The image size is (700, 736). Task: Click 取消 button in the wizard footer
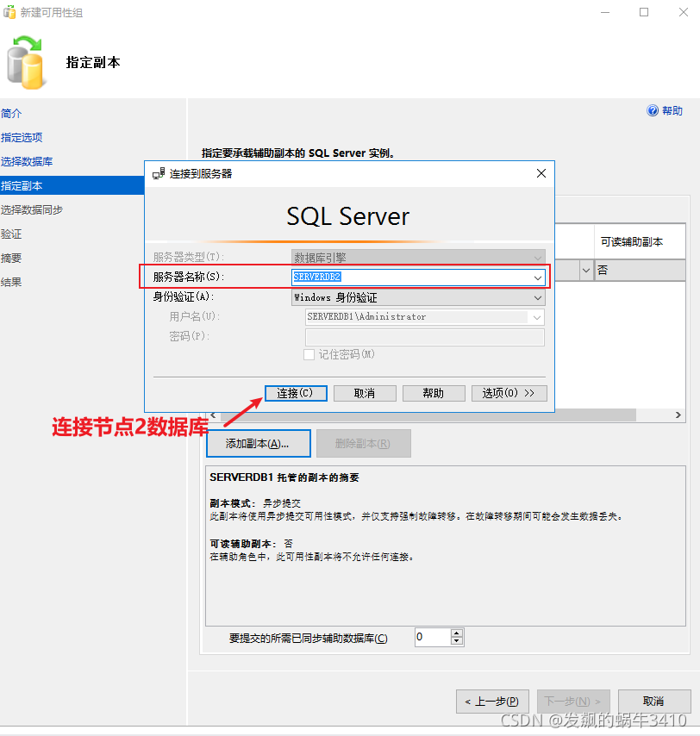coord(654,702)
